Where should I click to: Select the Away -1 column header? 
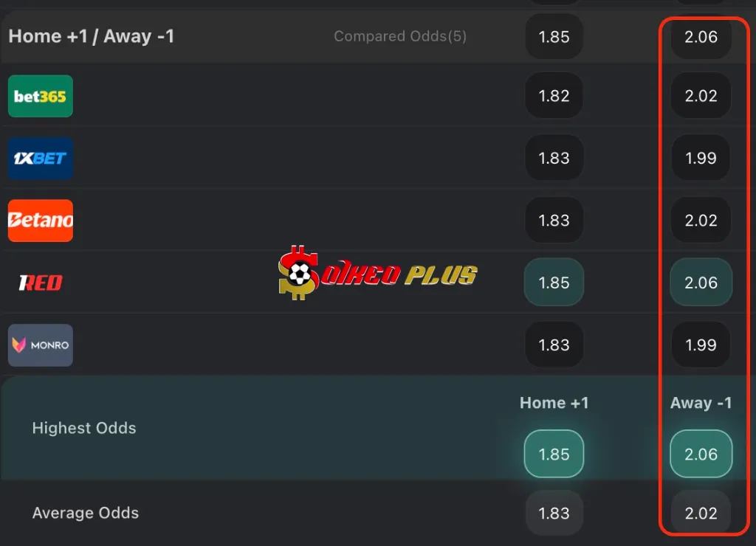701,403
